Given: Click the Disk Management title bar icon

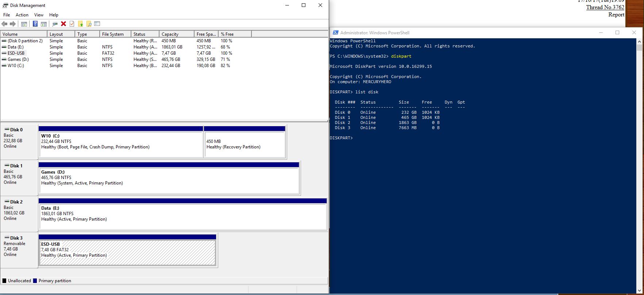Looking at the screenshot, I should point(5,5).
